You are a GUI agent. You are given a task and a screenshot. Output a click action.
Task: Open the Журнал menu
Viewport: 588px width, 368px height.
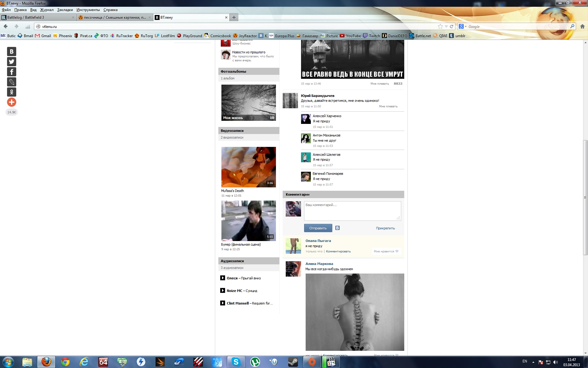pyautogui.click(x=47, y=10)
